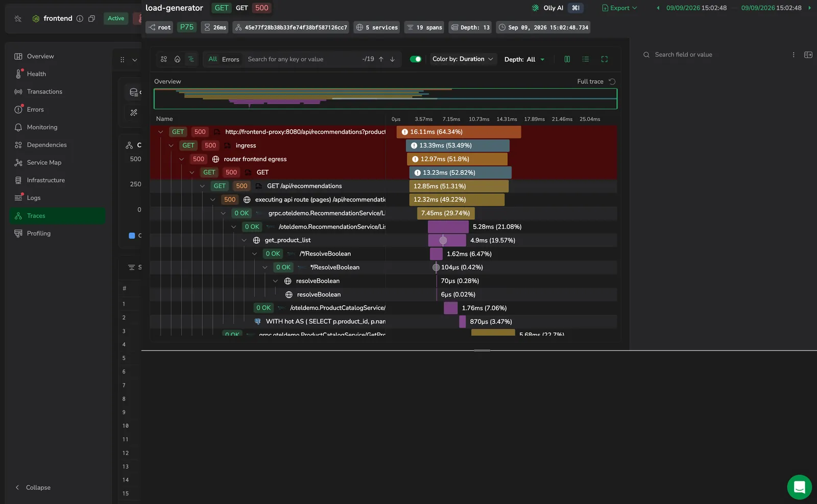Copy the frontend service name icon
Screen dimensions: 817x504
click(91, 18)
